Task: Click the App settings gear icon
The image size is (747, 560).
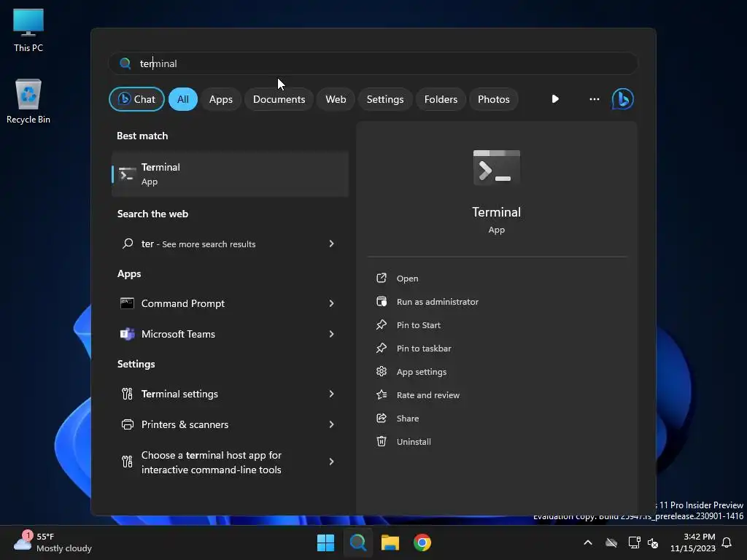Action: point(381,371)
